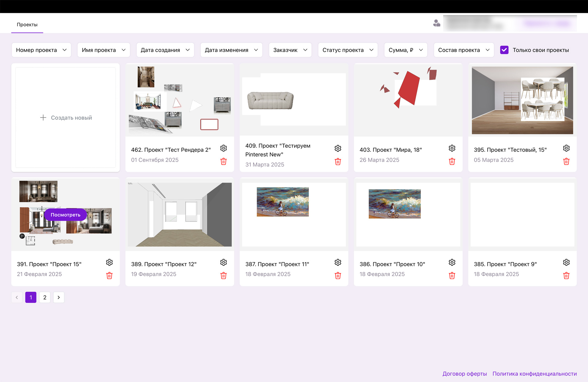The height and width of the screenshot is (382, 588).
Task: Open Состав проекта filter dropdown
Action: click(464, 50)
